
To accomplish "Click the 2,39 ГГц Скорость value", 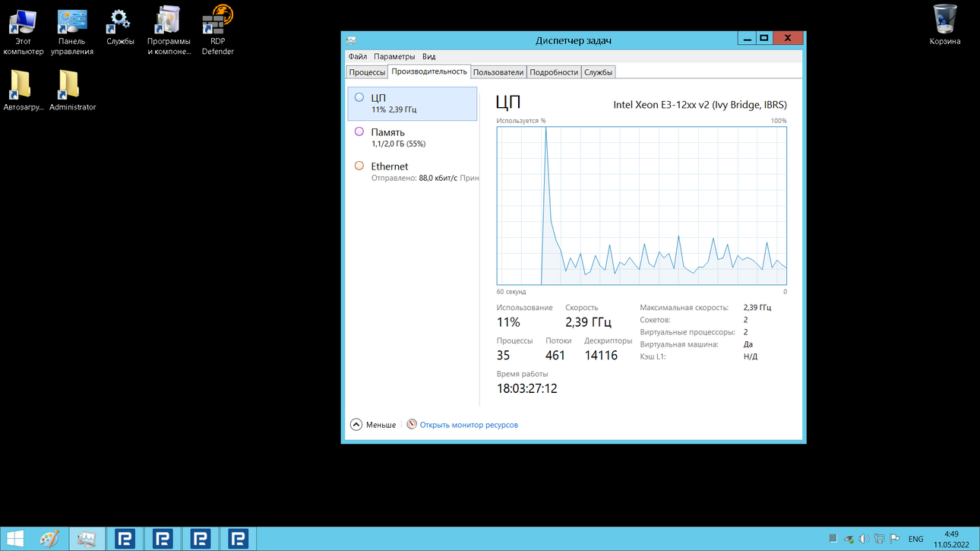I will point(589,322).
